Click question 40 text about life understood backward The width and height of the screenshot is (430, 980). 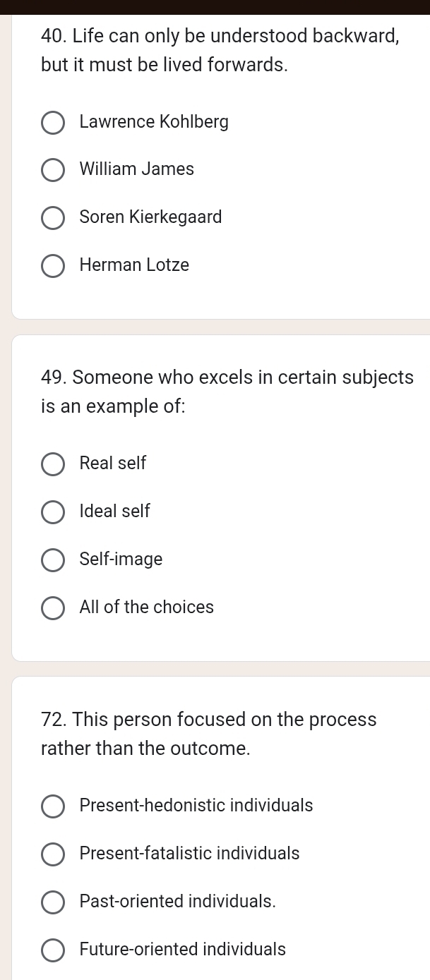coord(221,50)
